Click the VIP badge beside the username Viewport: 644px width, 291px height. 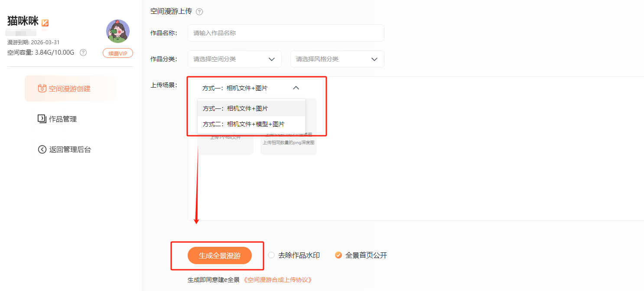click(x=45, y=23)
